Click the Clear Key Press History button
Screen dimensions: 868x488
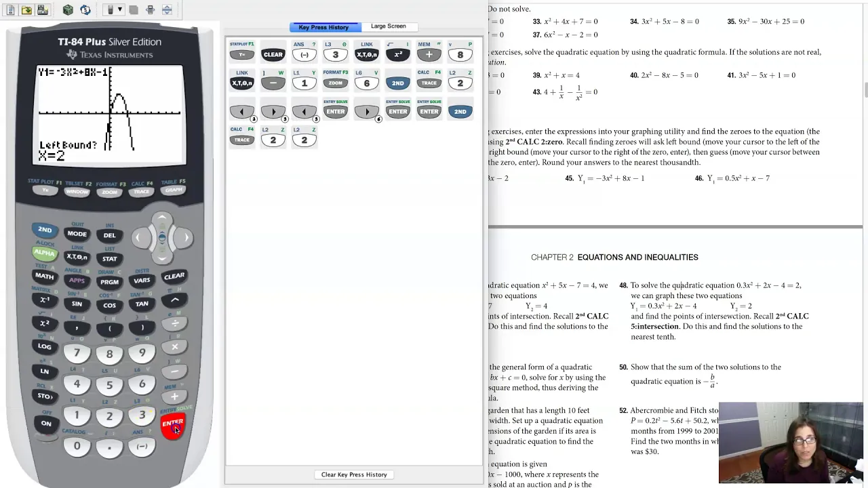coord(354,474)
